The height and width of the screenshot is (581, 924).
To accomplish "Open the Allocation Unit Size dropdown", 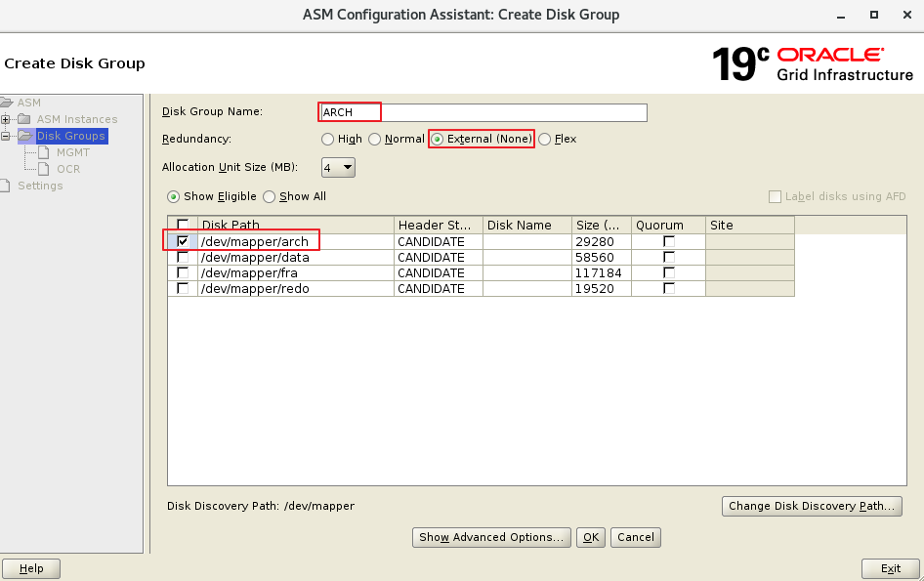I will tap(338, 168).
